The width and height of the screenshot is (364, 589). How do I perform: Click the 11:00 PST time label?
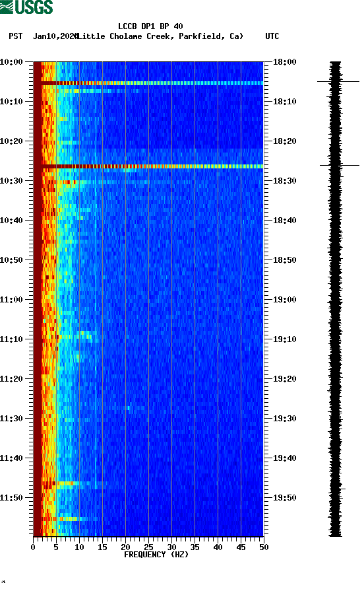11,300
